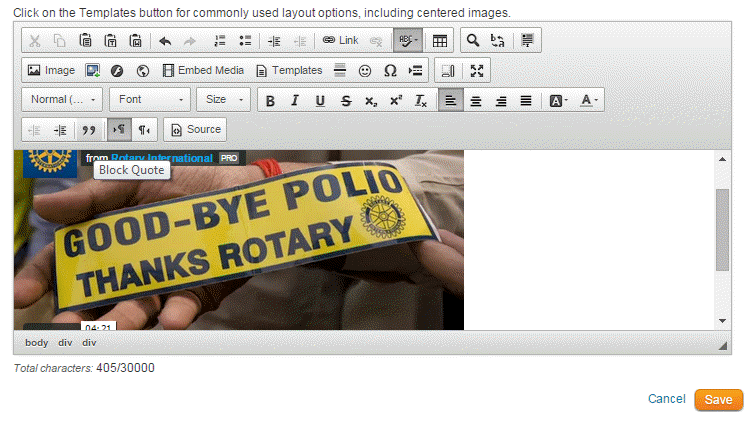Open the Find magnifier tool
The width and height of the screenshot is (747, 424).
(x=473, y=41)
